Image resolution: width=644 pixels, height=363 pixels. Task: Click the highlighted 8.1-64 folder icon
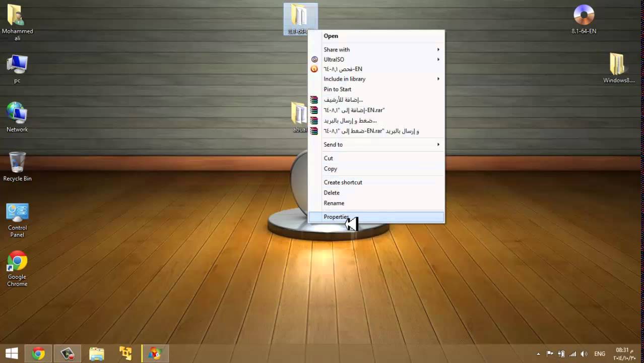(300, 19)
